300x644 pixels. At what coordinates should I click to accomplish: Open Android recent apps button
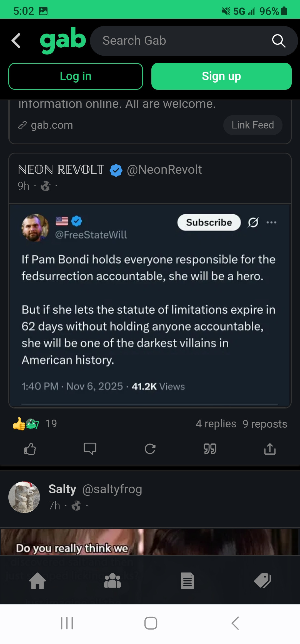(x=67, y=623)
